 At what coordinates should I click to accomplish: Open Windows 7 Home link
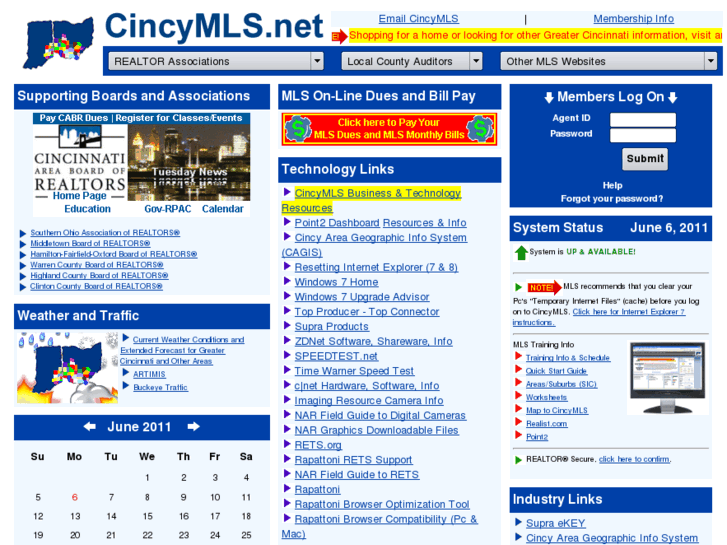pos(336,282)
